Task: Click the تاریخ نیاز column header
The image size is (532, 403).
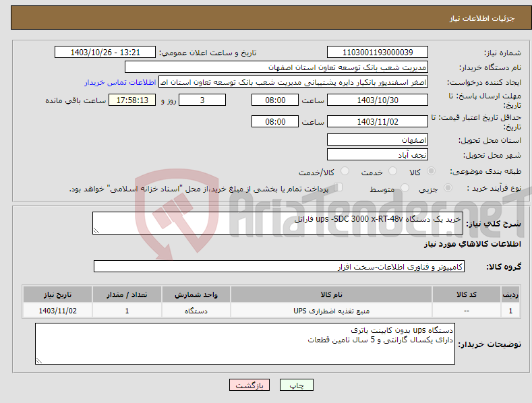Action: click(x=58, y=294)
